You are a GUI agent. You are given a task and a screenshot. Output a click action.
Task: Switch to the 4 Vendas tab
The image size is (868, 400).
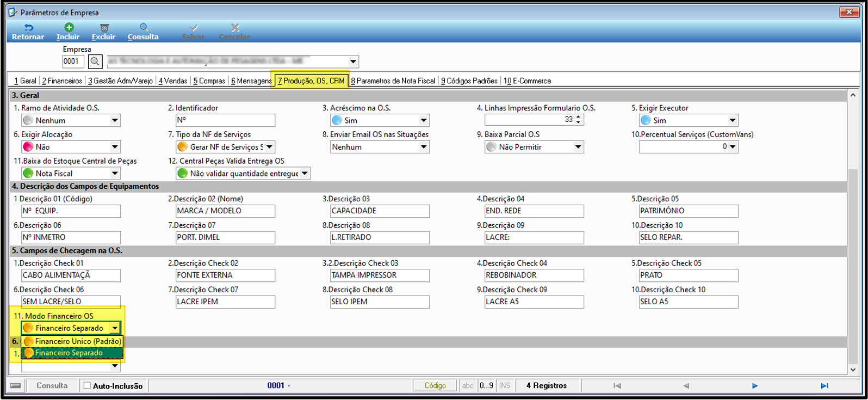pyautogui.click(x=173, y=81)
